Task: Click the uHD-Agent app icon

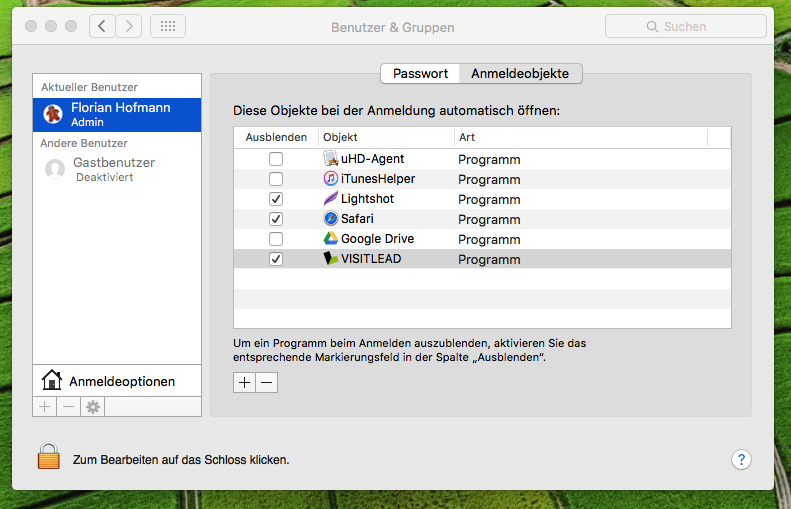Action: click(x=330, y=158)
